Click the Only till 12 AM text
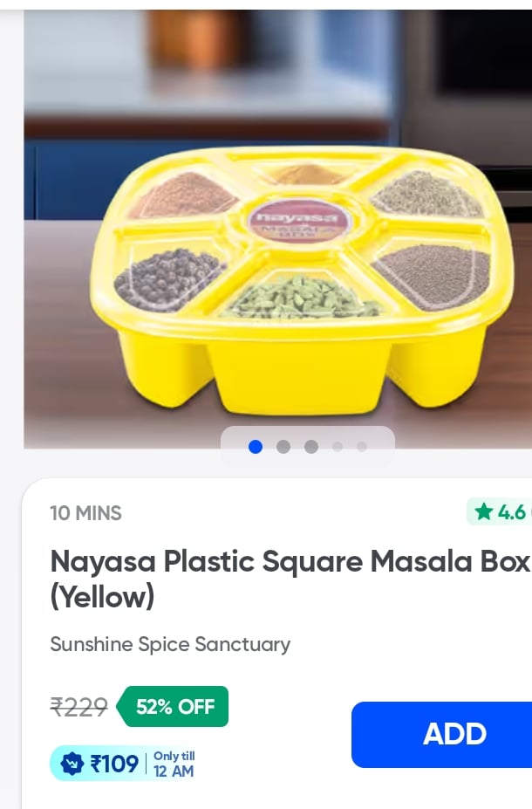Viewport: 532px width, 809px height. pos(174,764)
